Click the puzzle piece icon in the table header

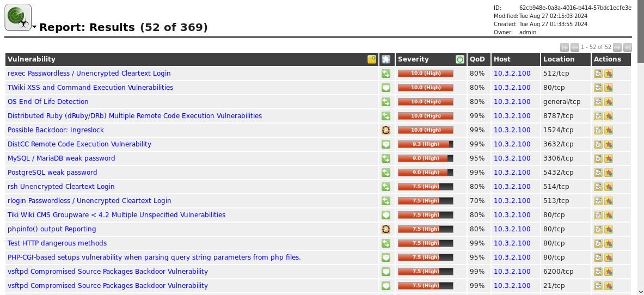pos(386,59)
